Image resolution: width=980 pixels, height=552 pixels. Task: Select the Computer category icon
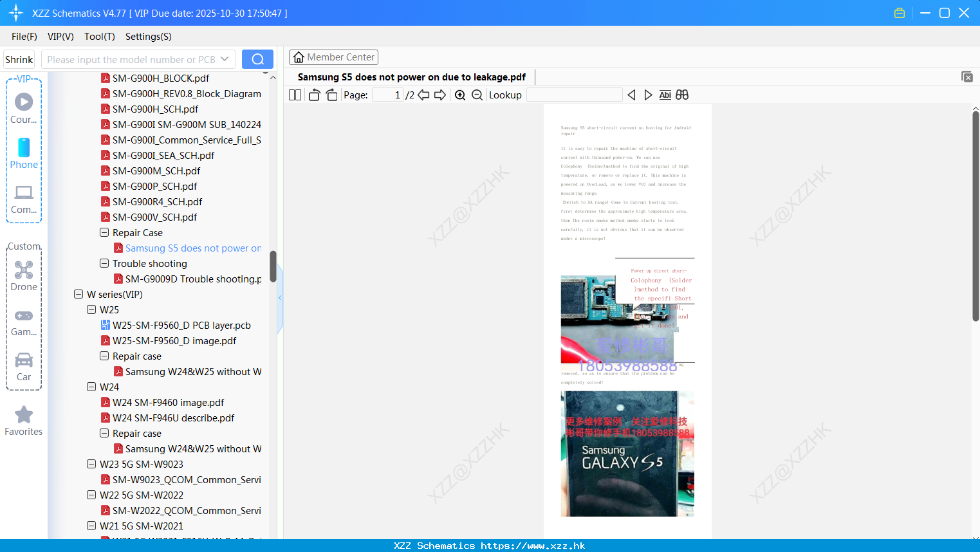click(x=24, y=199)
